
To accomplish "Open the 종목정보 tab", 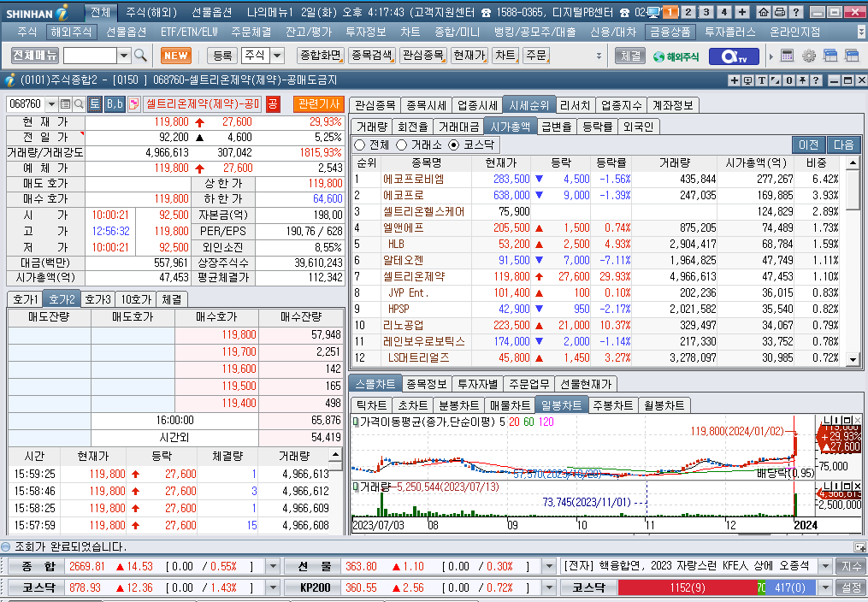I will coord(427,384).
